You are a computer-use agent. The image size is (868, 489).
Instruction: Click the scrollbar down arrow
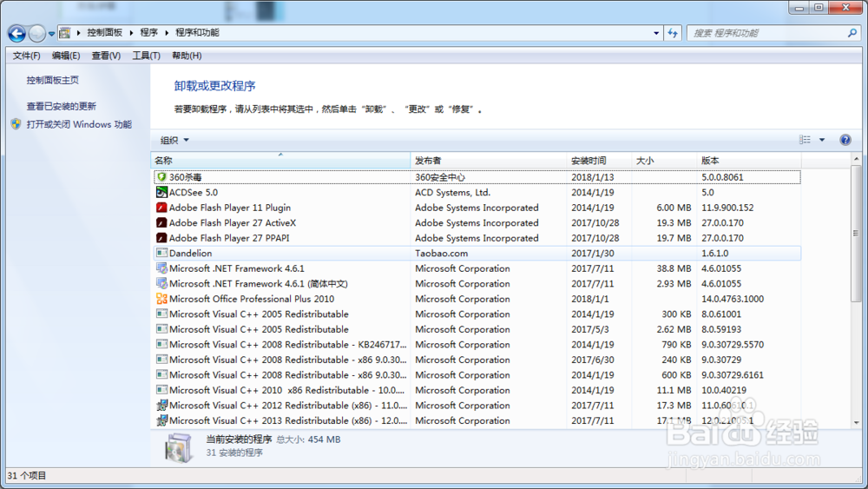point(856,422)
